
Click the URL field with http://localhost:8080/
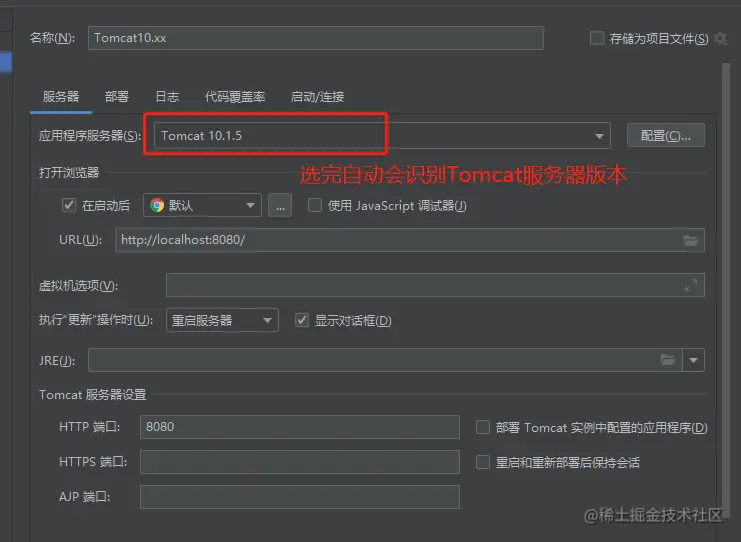[410, 240]
